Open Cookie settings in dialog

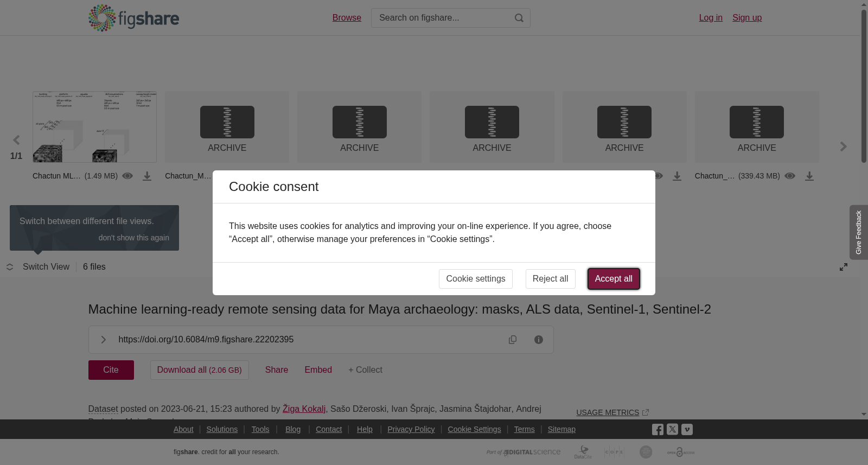(x=476, y=279)
